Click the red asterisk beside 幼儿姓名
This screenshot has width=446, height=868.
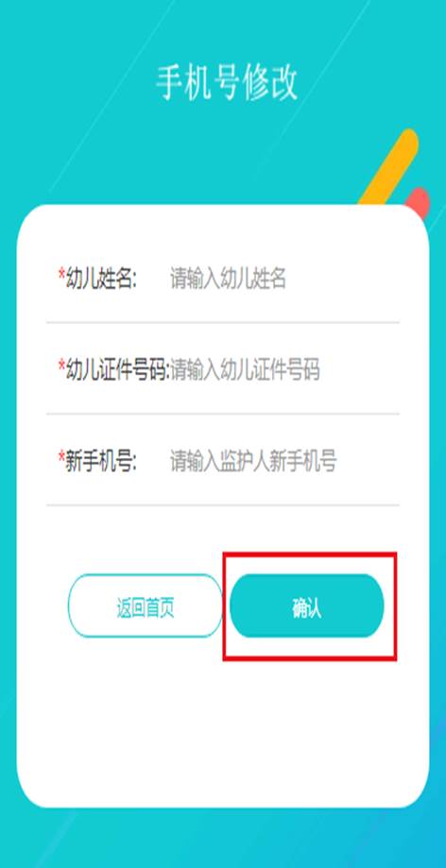coord(61,274)
